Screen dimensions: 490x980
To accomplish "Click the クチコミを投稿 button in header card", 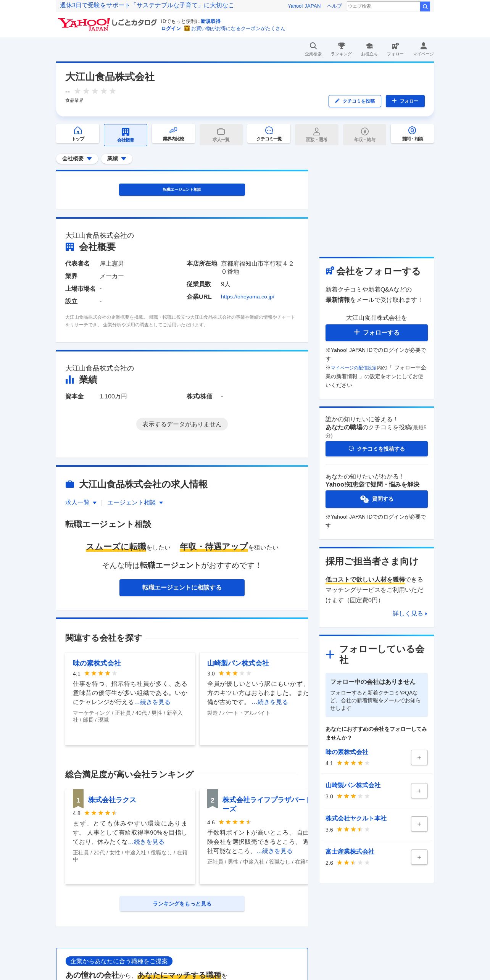I will click(x=355, y=101).
